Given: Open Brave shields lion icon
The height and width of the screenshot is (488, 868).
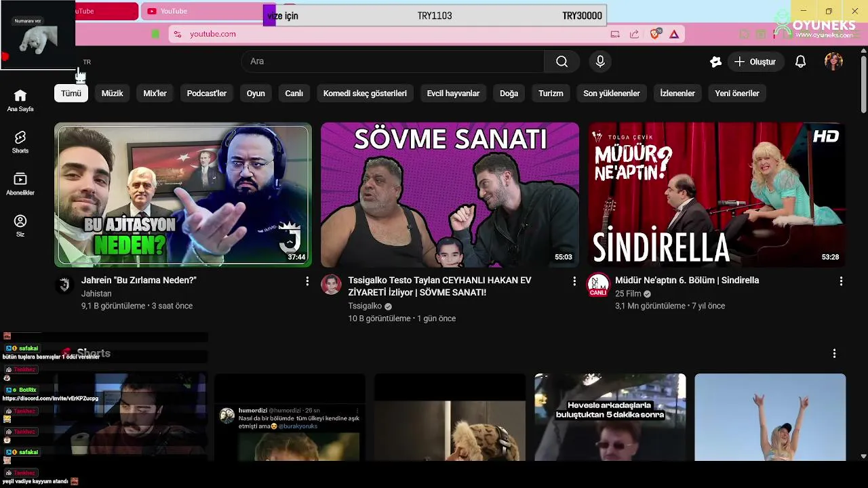Looking at the screenshot, I should tap(655, 34).
